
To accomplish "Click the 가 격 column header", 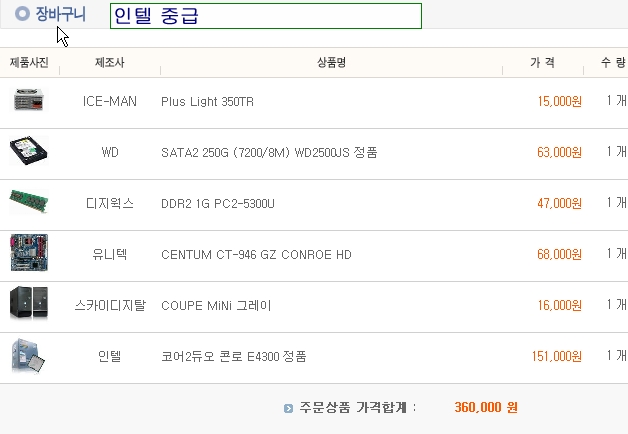I will pos(543,62).
